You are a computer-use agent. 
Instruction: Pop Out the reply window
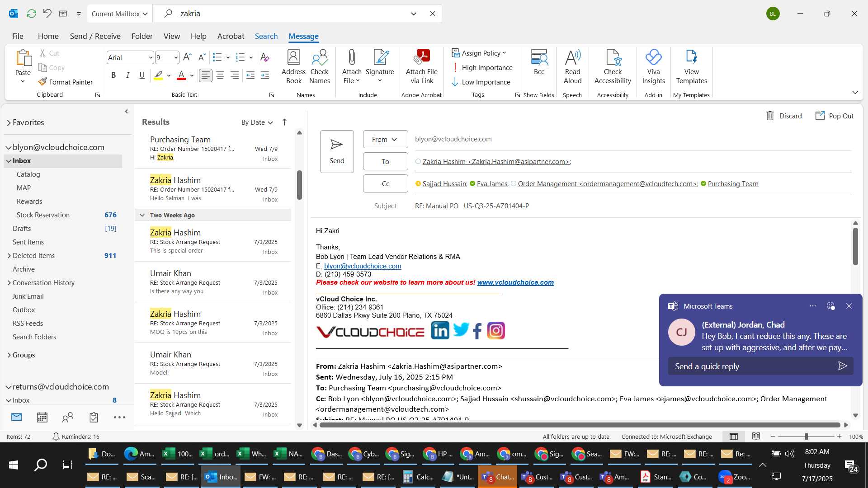pyautogui.click(x=835, y=116)
